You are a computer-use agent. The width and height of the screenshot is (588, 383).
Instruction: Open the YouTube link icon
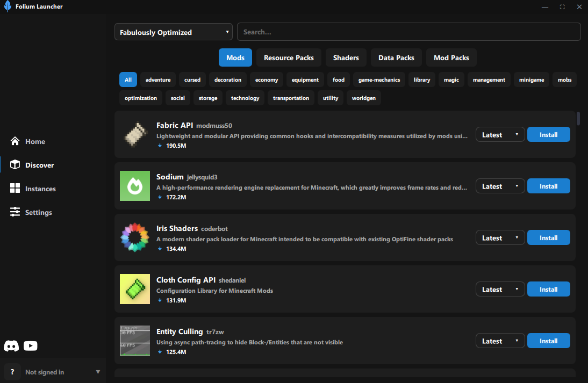[31, 345]
